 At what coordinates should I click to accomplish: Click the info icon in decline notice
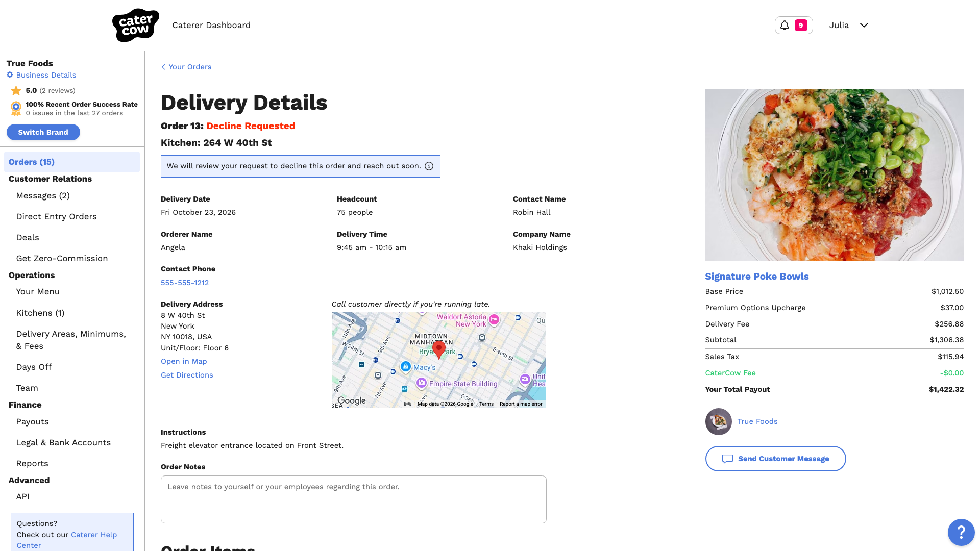429,166
